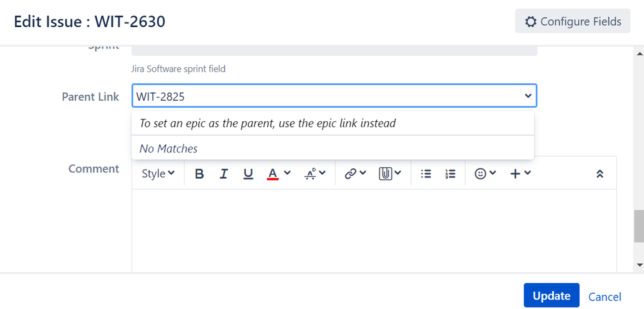The height and width of the screenshot is (309, 644).
Task: Open the emoticon dropdown arrow
Action: click(492, 173)
